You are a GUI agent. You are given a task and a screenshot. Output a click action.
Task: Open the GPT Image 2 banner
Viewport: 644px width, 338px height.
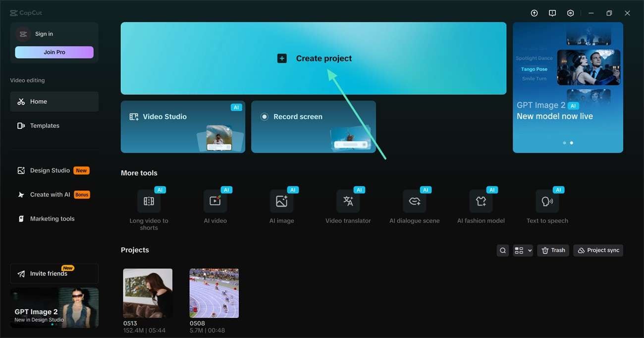pos(568,87)
